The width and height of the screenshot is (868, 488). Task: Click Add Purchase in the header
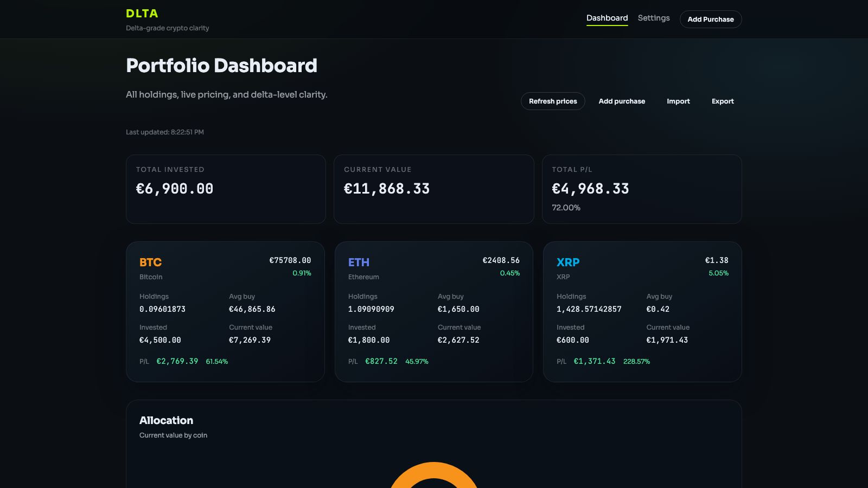point(711,19)
